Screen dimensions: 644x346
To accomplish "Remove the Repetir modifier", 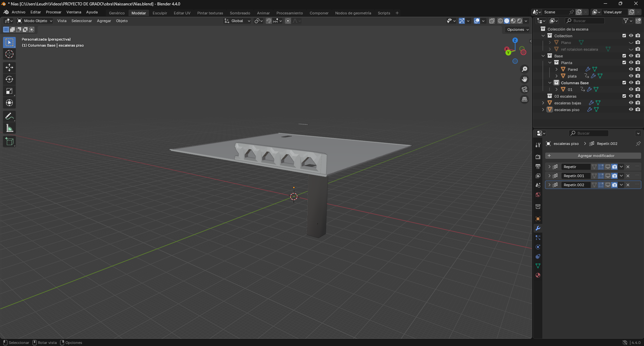I will pos(628,167).
